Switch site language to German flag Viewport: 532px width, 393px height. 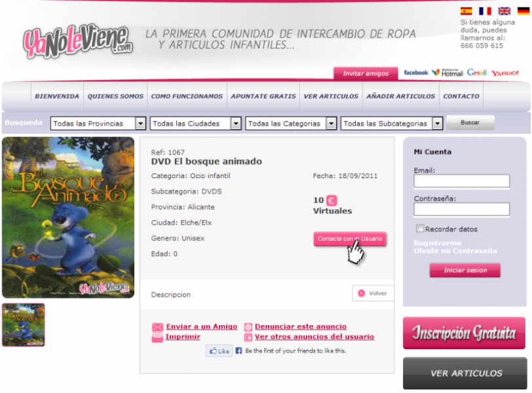[x=523, y=11]
